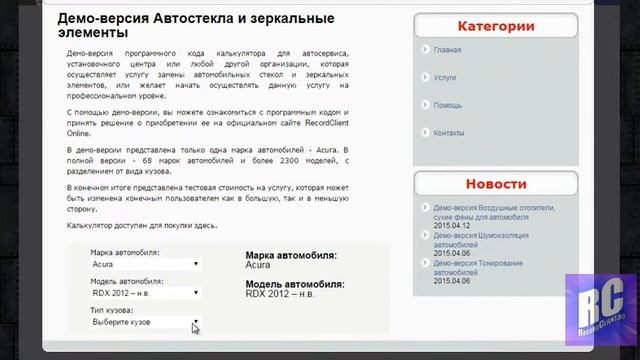Viewport: 640px width, 360px height.
Task: Click the Категории panel heading
Action: point(496,26)
